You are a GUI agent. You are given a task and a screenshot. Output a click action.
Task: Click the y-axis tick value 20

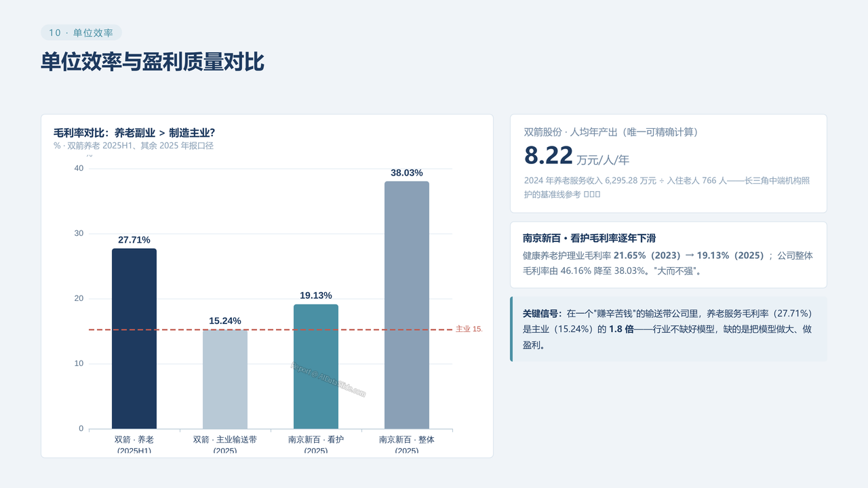click(79, 298)
